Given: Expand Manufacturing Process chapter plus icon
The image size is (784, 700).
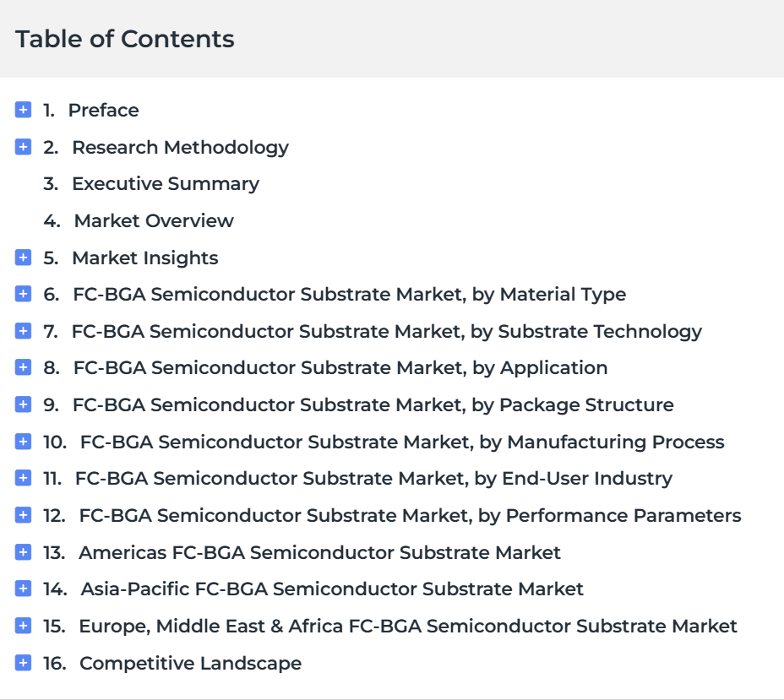Looking at the screenshot, I should coord(23,442).
